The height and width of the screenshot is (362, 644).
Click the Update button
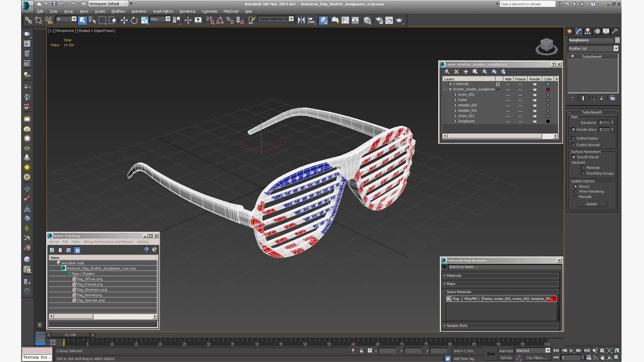pos(592,204)
